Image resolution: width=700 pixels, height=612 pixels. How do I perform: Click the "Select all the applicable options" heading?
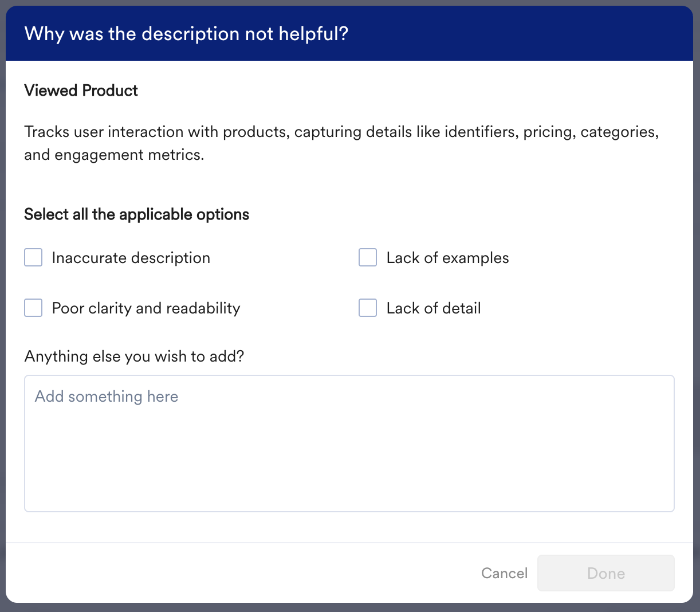136,214
